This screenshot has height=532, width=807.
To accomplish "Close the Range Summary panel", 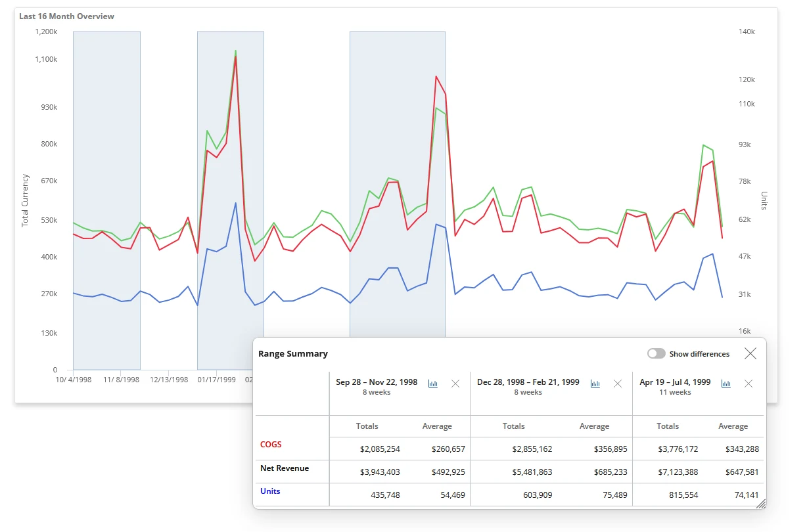I will pyautogui.click(x=750, y=353).
